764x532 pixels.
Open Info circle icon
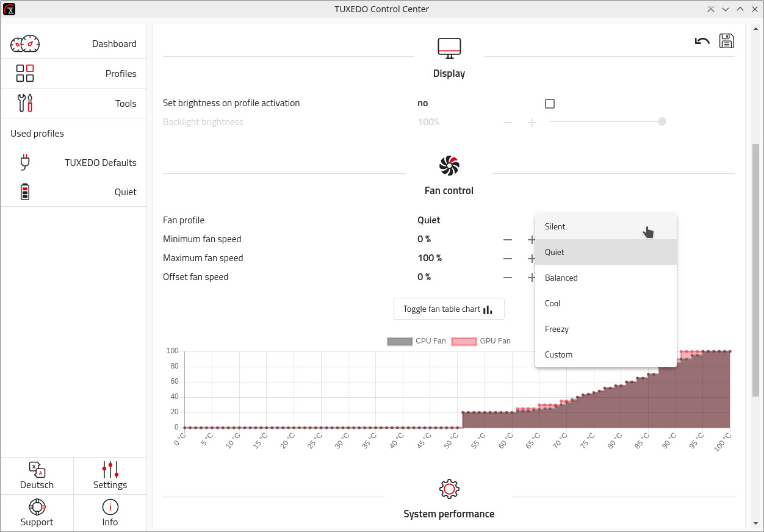pos(110,507)
